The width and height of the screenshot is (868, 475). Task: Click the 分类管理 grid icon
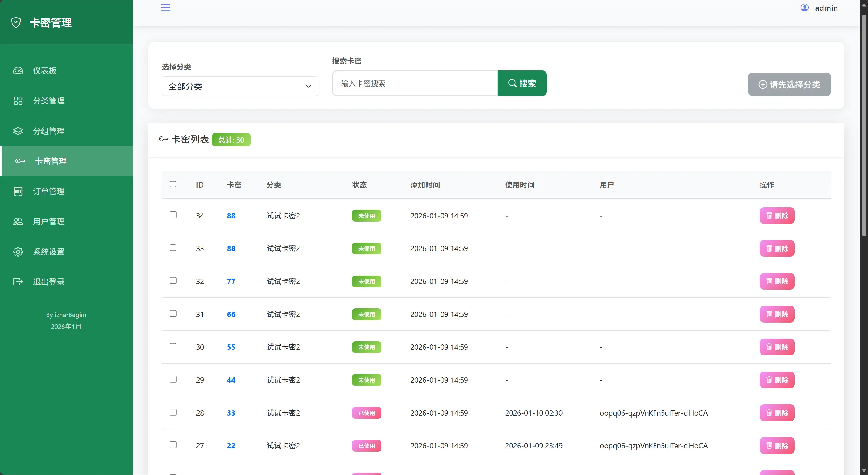[x=18, y=101]
